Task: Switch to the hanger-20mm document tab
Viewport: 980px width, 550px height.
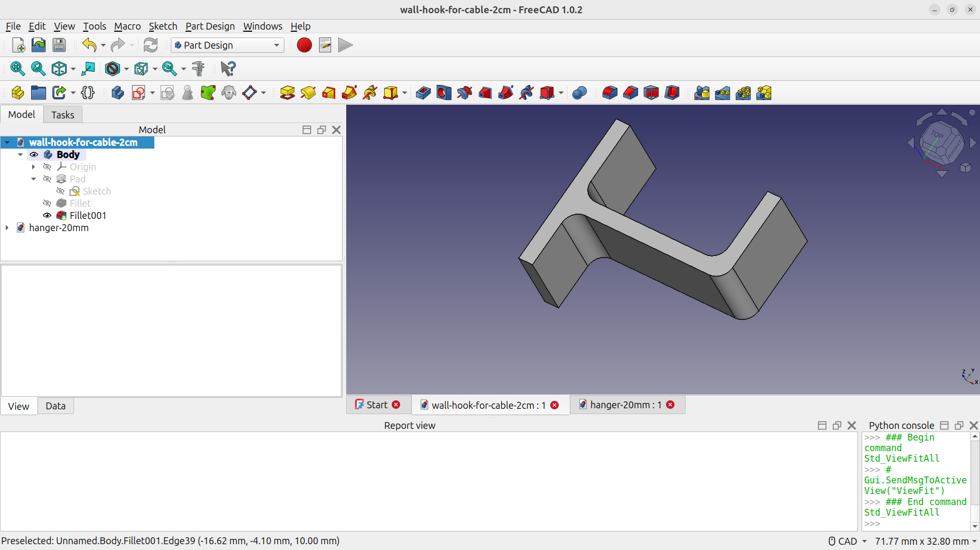Action: coord(621,405)
